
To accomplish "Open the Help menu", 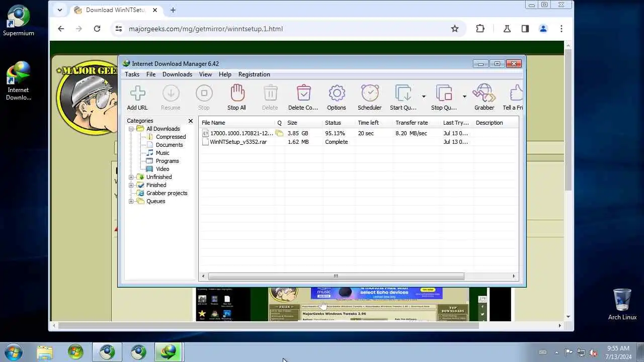I will coord(225,74).
